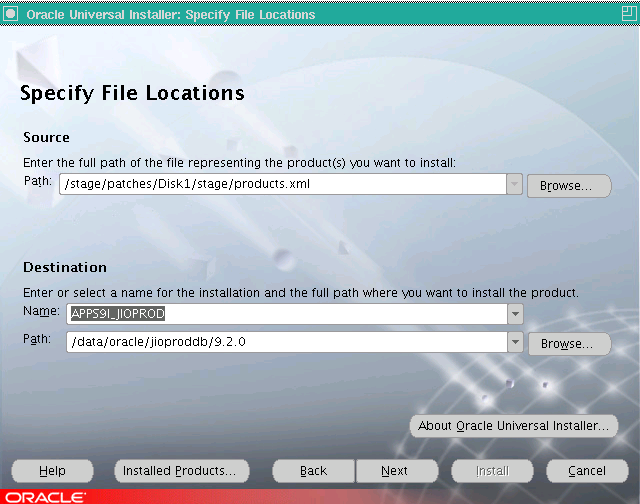The width and height of the screenshot is (640, 504).
Task: Browse for the destination path
Action: click(569, 344)
